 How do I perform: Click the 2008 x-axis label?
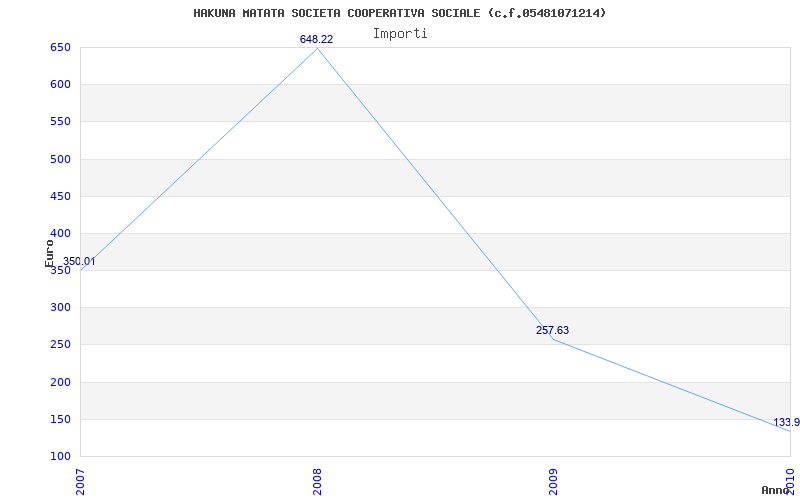coord(317,482)
